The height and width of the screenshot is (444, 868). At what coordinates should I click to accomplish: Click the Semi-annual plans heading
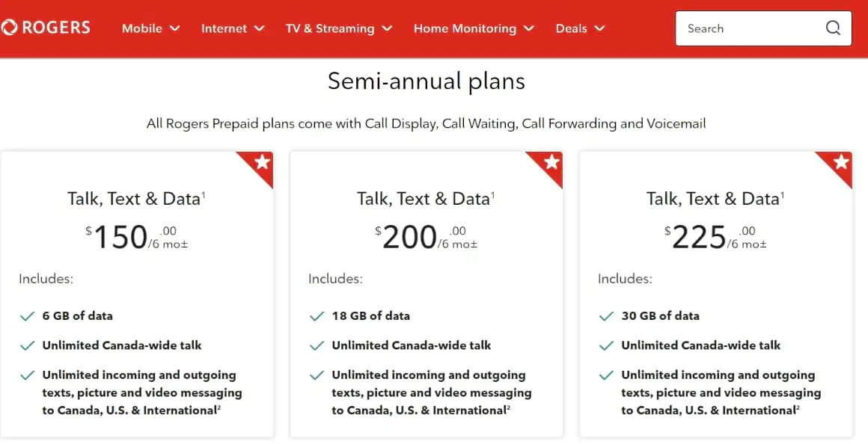tap(427, 81)
